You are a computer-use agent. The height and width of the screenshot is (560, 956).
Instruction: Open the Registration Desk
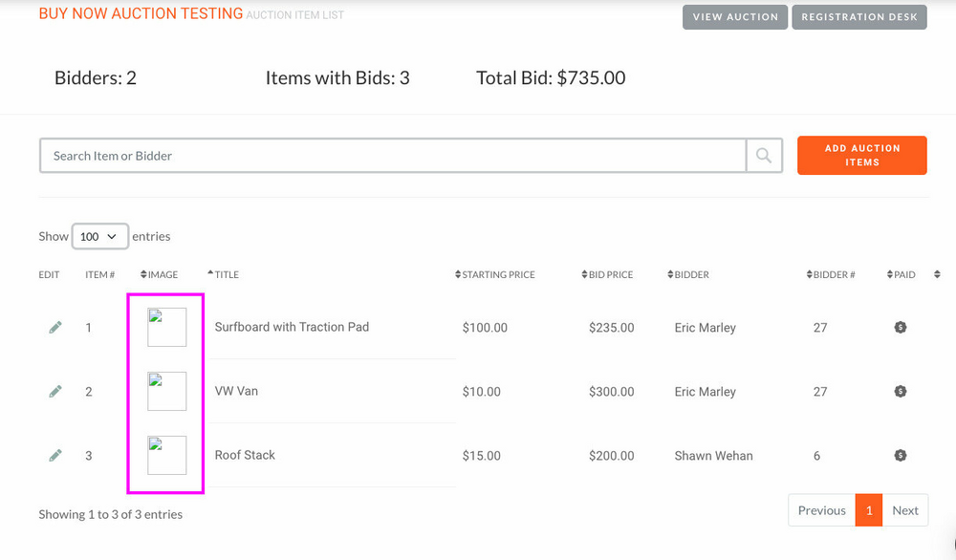[x=858, y=17]
